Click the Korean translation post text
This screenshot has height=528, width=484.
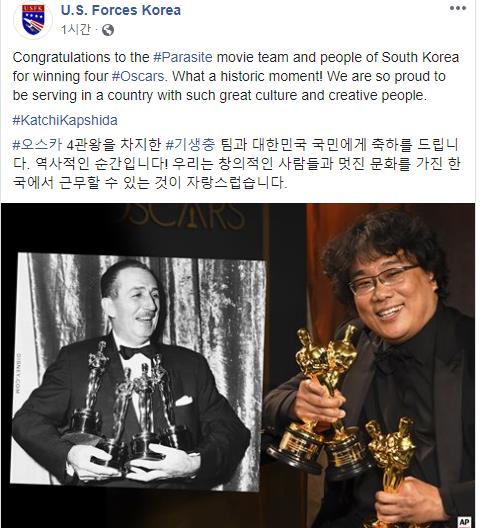tap(236, 164)
